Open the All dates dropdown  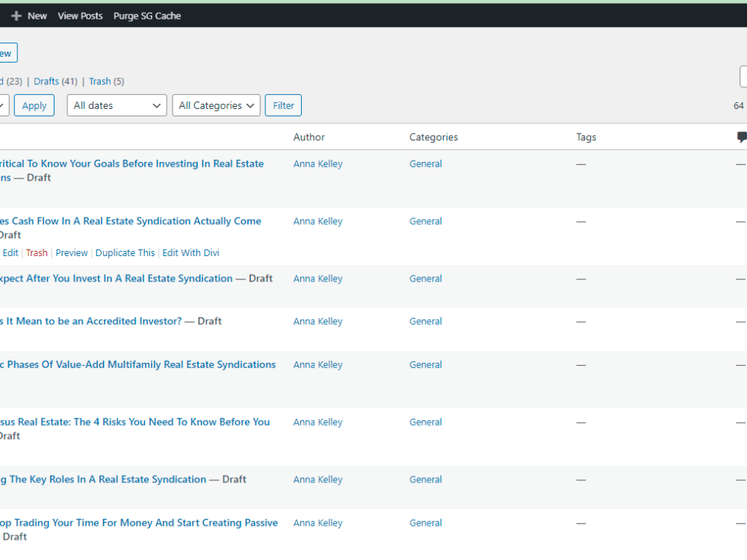(x=117, y=105)
